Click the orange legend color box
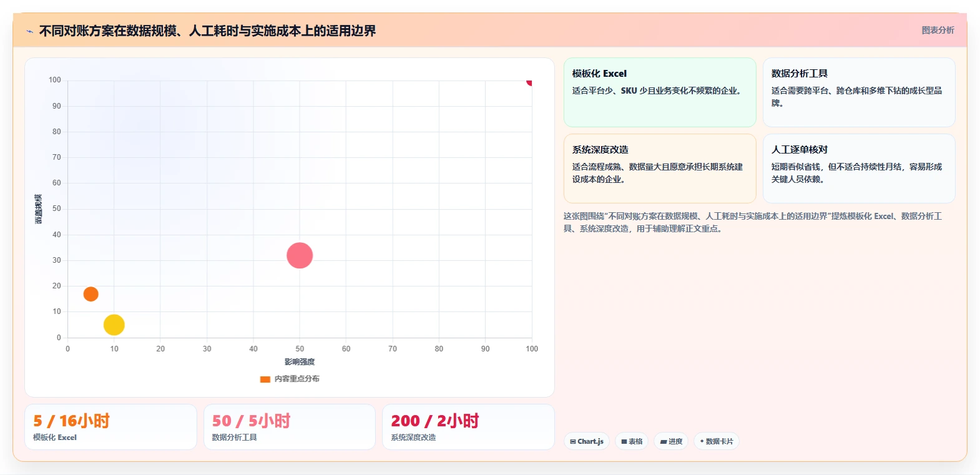 [265, 379]
